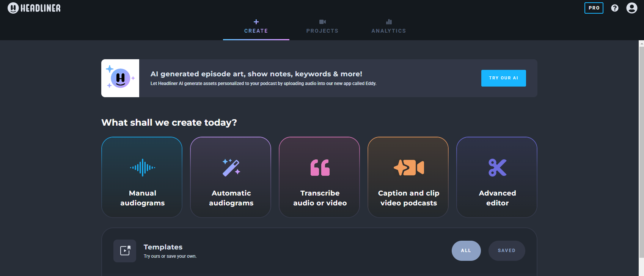This screenshot has width=644, height=276.
Task: Click the Let Headliner AI generate assets description
Action: (x=264, y=84)
